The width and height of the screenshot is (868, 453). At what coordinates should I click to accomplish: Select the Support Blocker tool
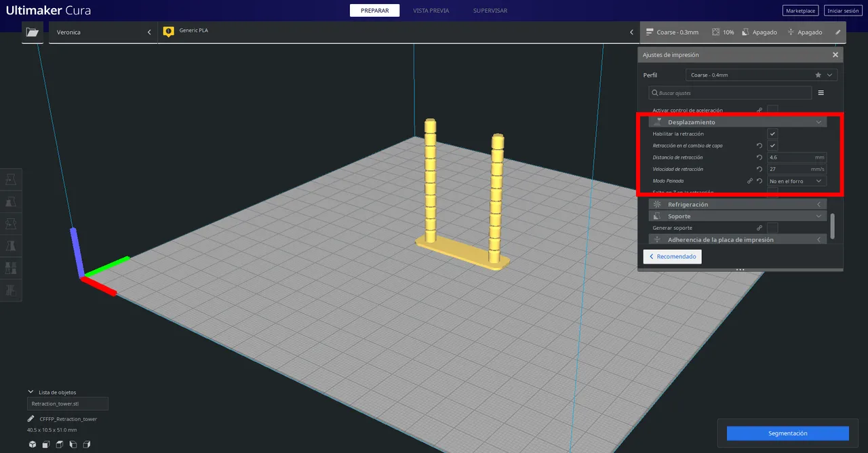(x=11, y=290)
